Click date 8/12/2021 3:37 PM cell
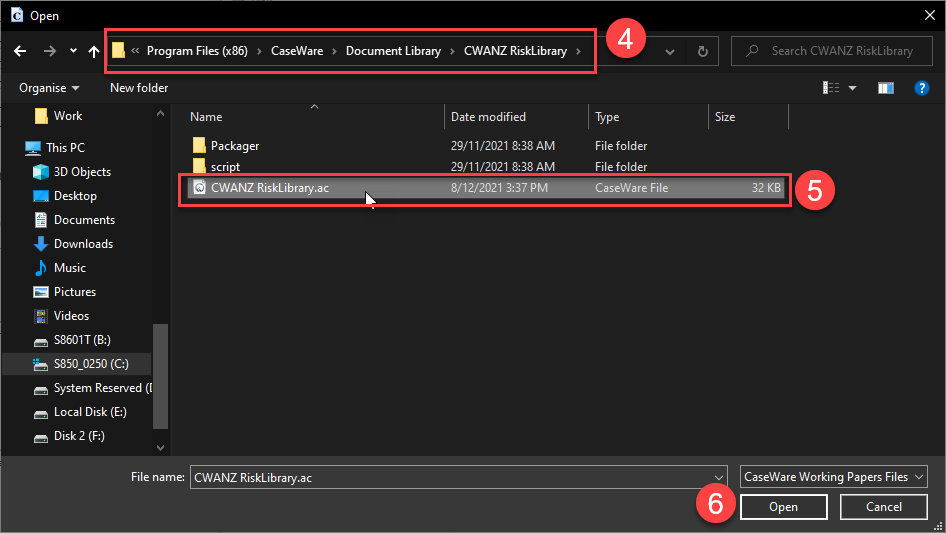946x533 pixels. pyautogui.click(x=499, y=188)
